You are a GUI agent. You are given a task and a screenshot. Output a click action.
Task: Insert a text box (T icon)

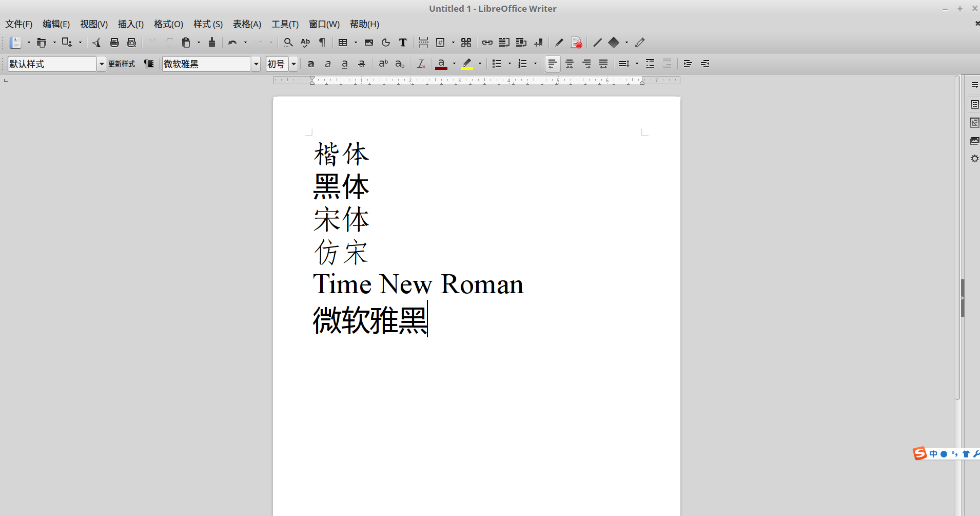403,43
